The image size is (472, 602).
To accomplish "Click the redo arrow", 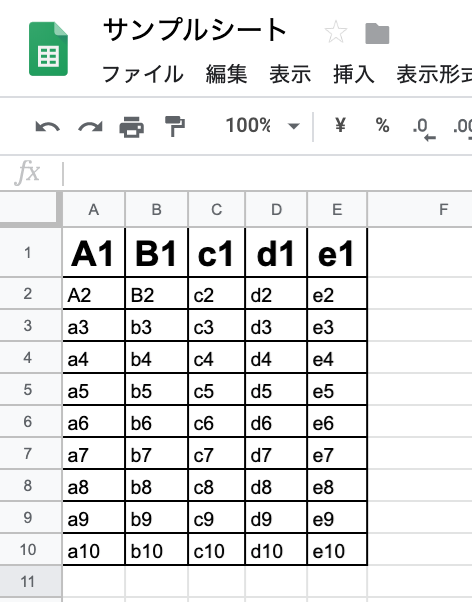I will 90,126.
